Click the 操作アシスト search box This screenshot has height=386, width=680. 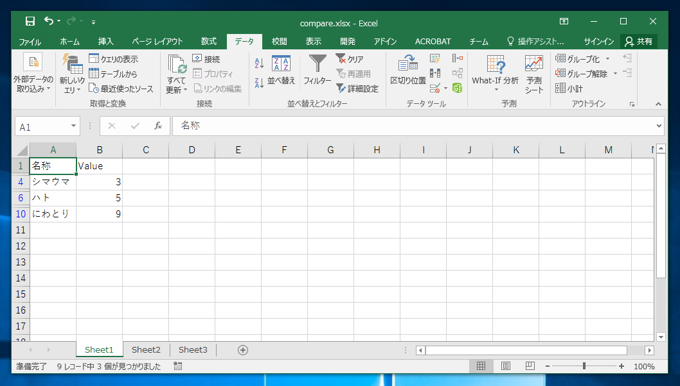click(536, 42)
